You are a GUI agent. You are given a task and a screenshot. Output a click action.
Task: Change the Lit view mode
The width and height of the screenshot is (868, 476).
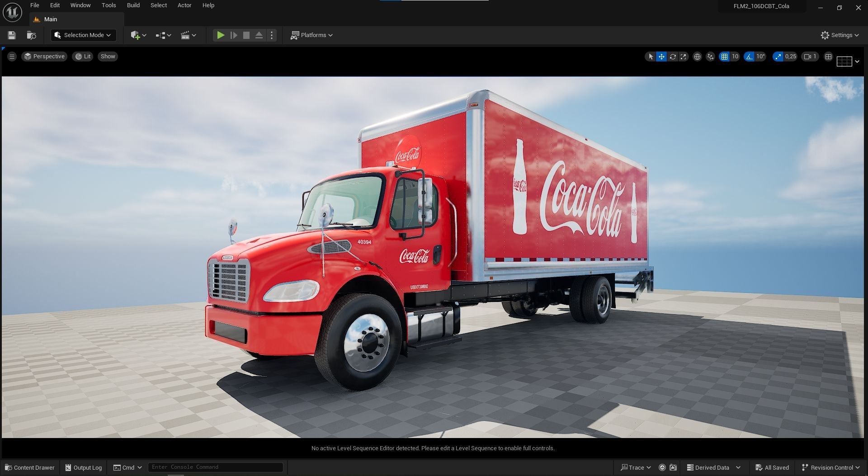[83, 57]
